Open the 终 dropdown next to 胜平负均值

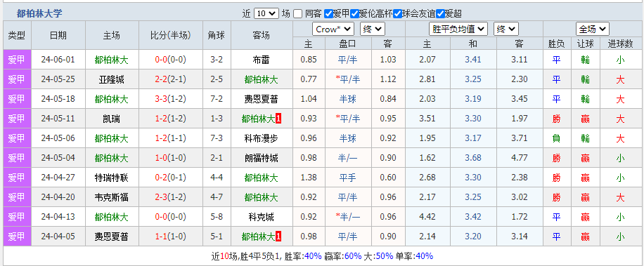506,29
